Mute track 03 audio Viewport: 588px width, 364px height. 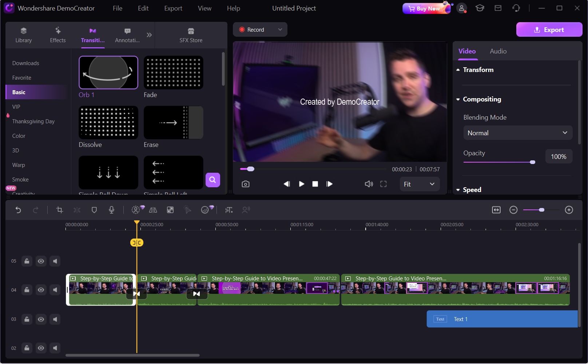click(55, 319)
